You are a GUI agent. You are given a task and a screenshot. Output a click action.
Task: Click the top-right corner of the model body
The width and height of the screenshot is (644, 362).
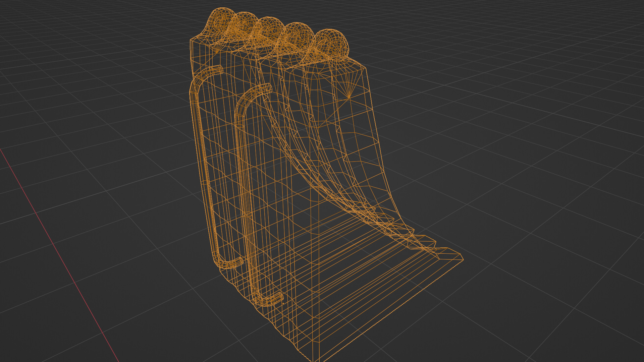click(365, 68)
